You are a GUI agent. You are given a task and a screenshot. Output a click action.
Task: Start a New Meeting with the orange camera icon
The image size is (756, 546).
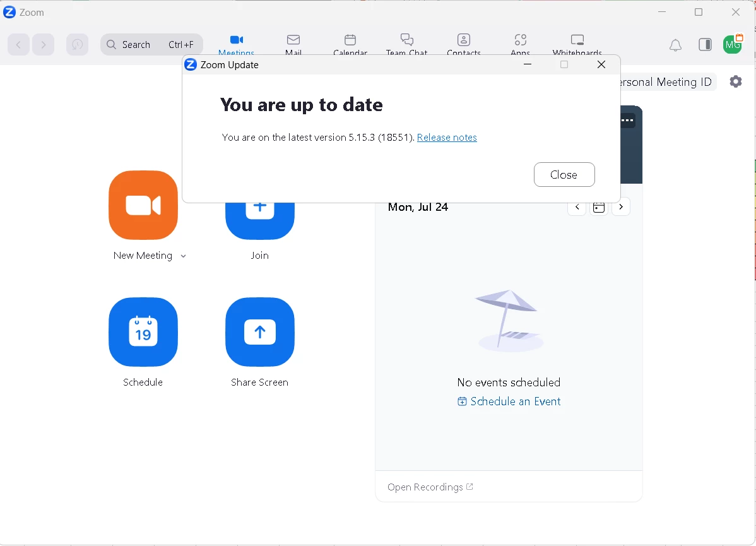tap(143, 205)
